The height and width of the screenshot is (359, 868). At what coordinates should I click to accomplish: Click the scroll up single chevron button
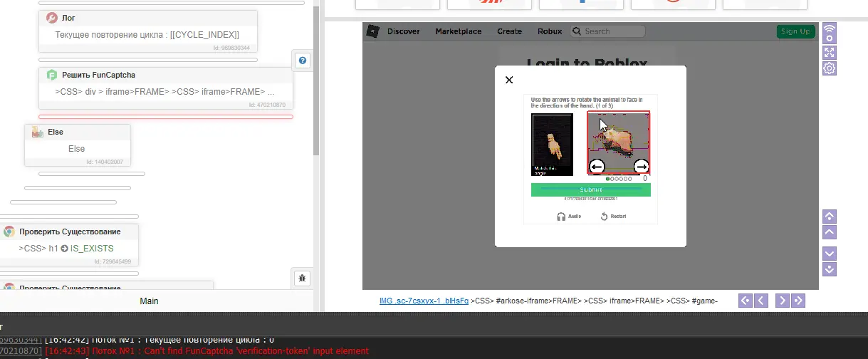pyautogui.click(x=829, y=232)
